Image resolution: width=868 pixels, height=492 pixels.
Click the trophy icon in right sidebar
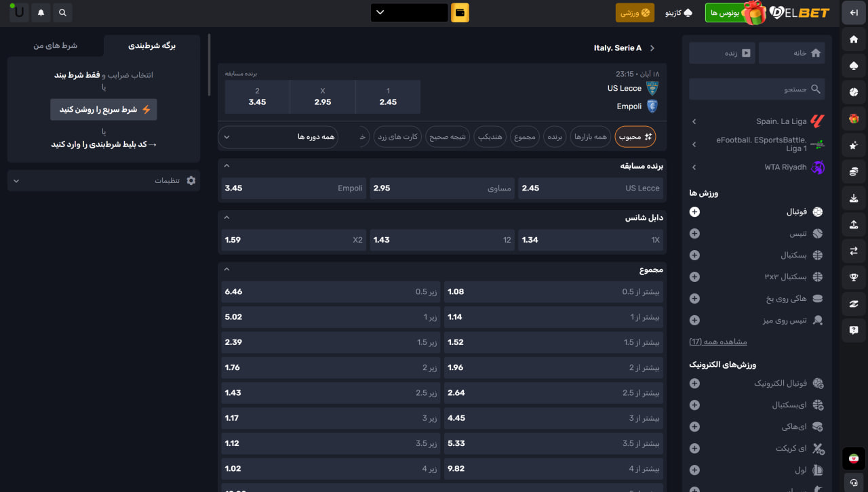point(854,276)
